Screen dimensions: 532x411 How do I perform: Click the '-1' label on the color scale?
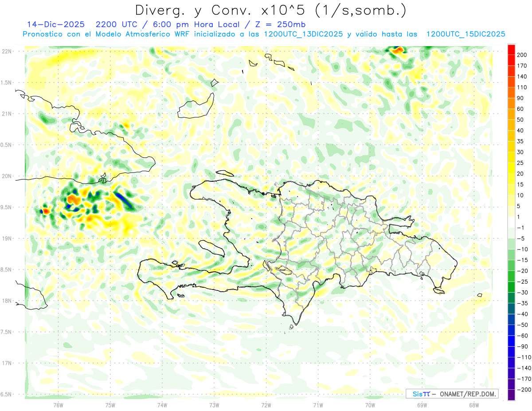[521, 227]
